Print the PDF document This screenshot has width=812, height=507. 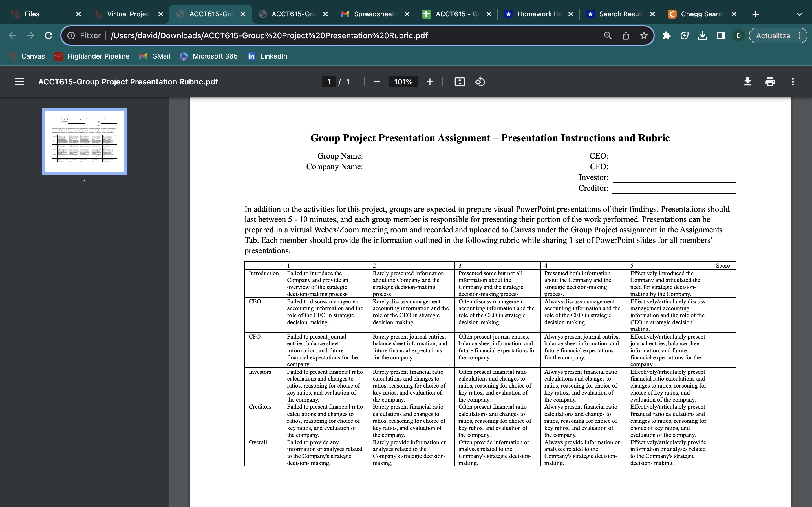click(x=770, y=82)
